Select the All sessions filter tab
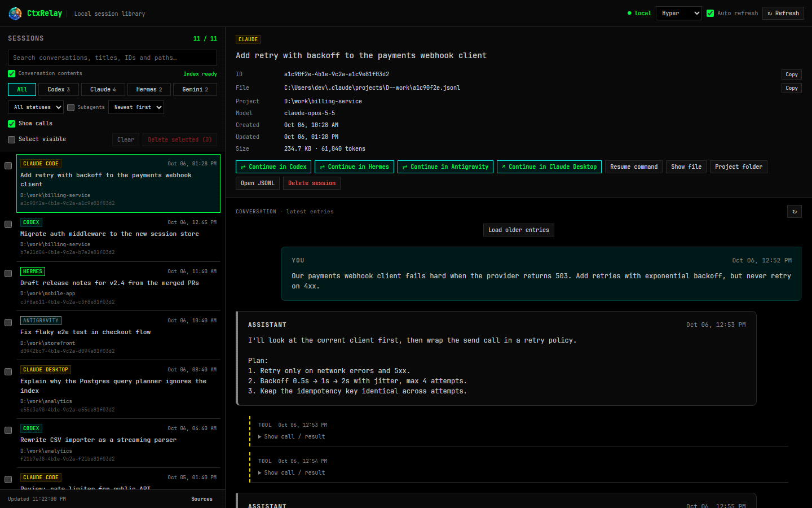Screen dimensions: 812x508 [x=22, y=89]
